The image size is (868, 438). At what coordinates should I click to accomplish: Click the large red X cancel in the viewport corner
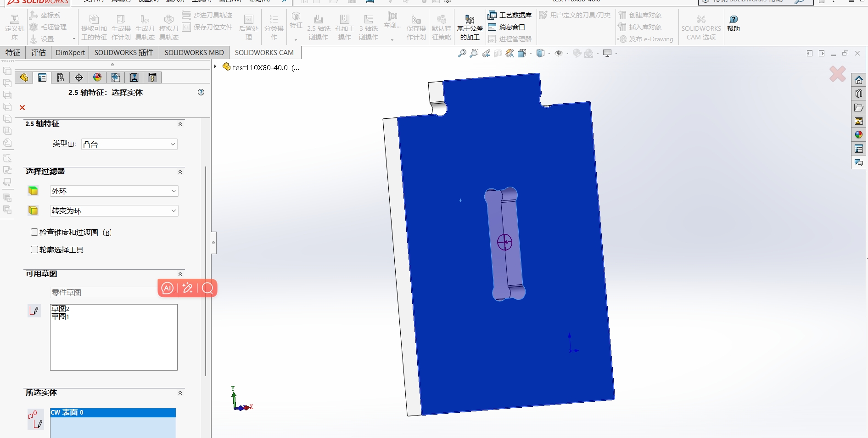click(x=838, y=74)
